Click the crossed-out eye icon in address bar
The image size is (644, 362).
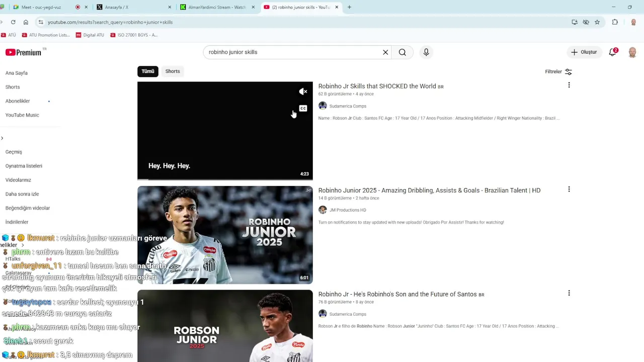(586, 22)
